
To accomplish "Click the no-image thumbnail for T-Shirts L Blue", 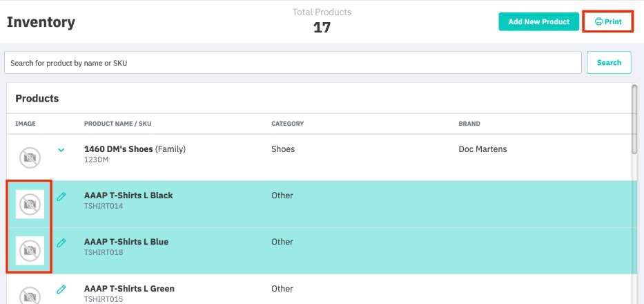I will [30, 250].
